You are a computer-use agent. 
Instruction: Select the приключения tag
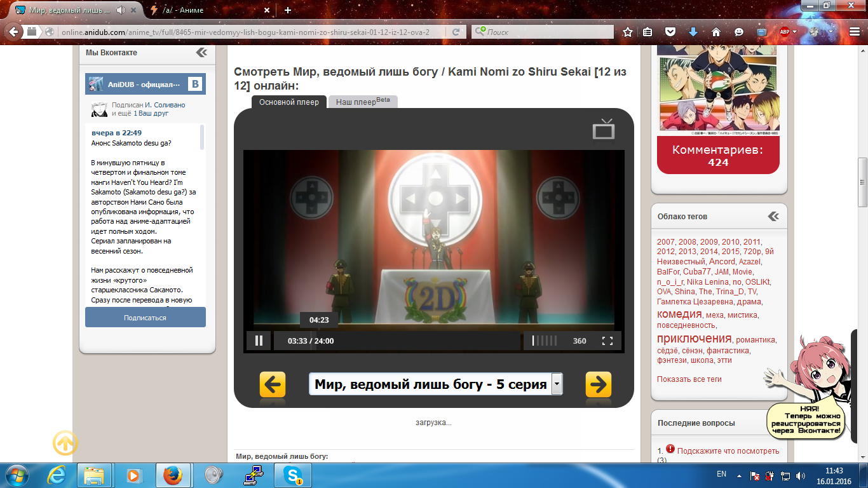[695, 339]
